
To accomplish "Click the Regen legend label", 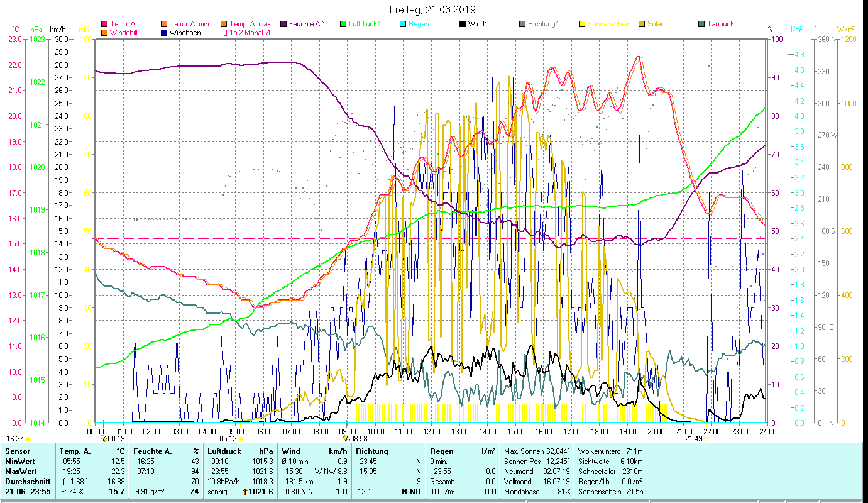I will 419,24.
